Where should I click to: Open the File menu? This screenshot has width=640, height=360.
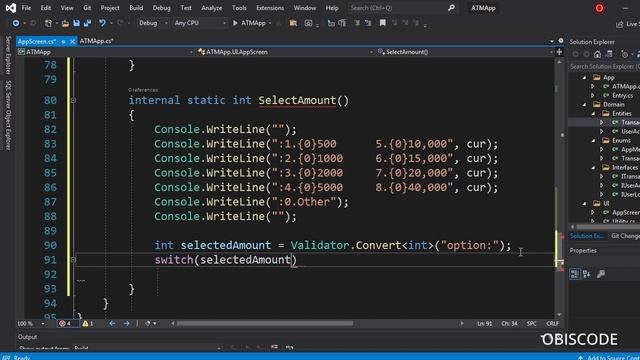(26, 8)
